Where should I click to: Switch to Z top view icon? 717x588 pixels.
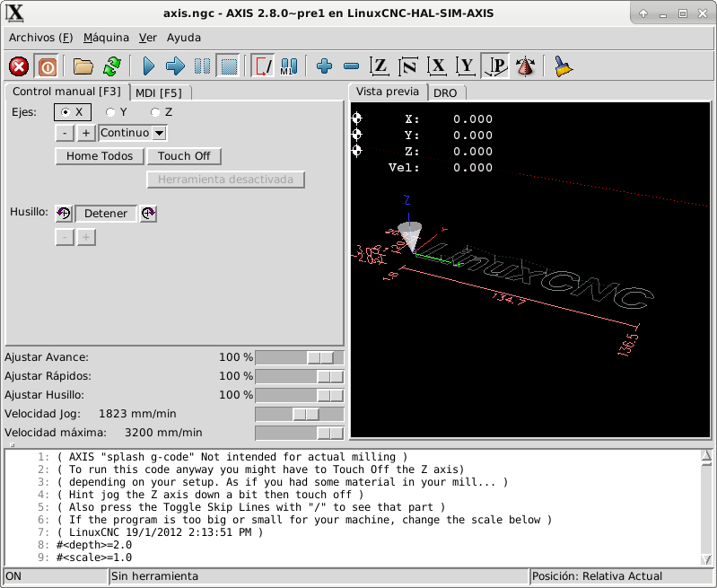tap(380, 66)
